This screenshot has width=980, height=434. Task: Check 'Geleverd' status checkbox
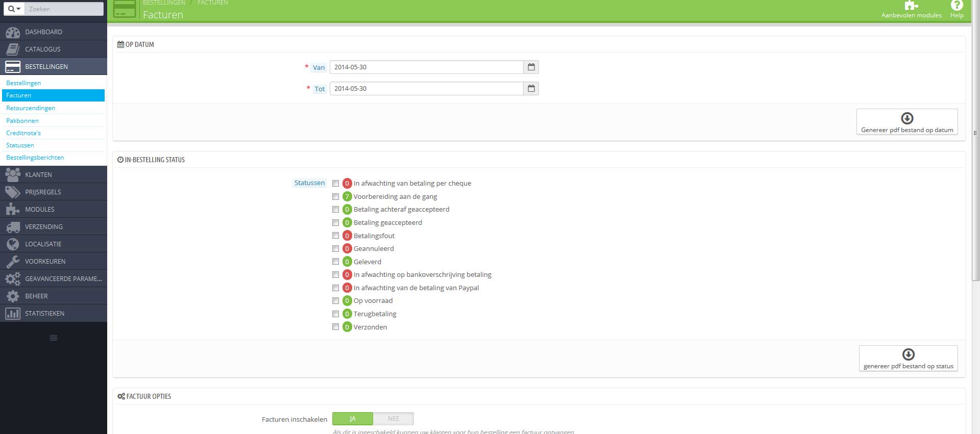(335, 262)
